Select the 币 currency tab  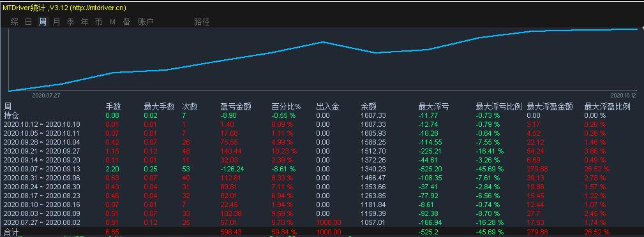tap(98, 22)
